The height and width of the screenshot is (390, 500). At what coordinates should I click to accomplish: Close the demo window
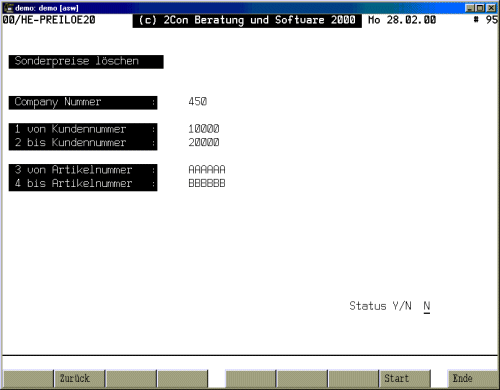(491, 8)
